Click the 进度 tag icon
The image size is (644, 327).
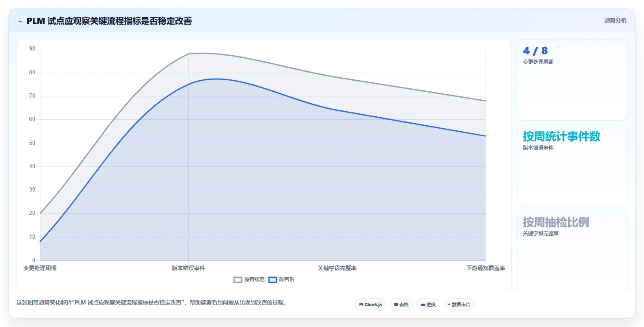pyautogui.click(x=423, y=304)
